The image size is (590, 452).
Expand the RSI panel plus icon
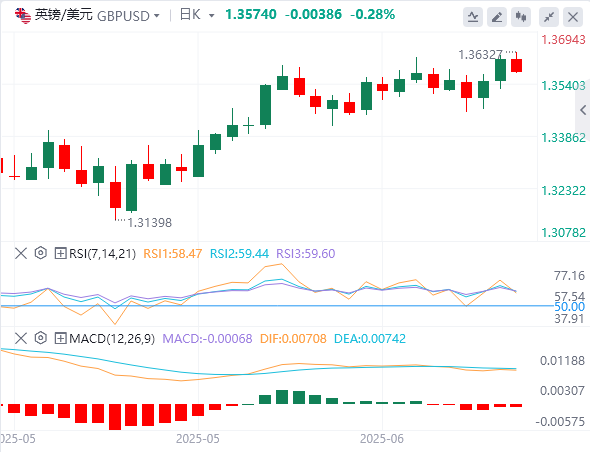pos(60,253)
